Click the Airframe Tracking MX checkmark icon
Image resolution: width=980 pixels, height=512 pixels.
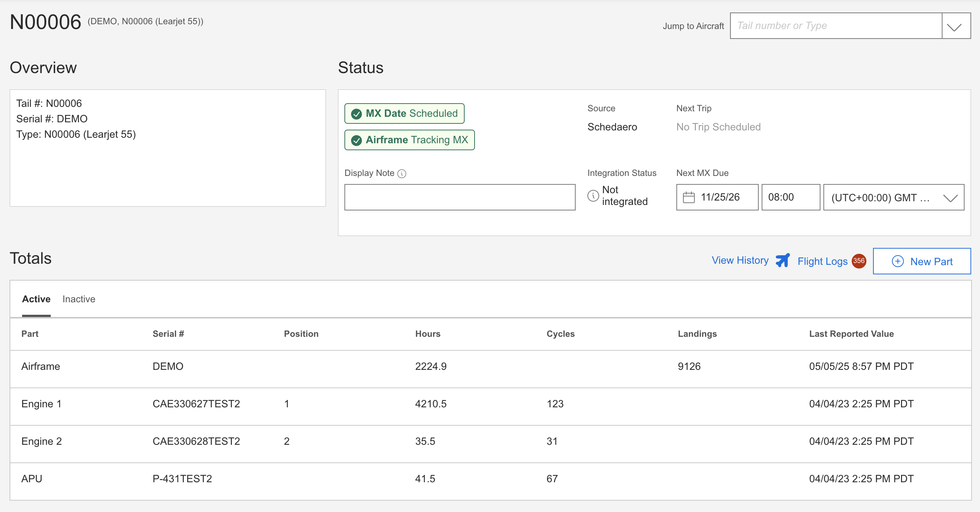point(356,140)
